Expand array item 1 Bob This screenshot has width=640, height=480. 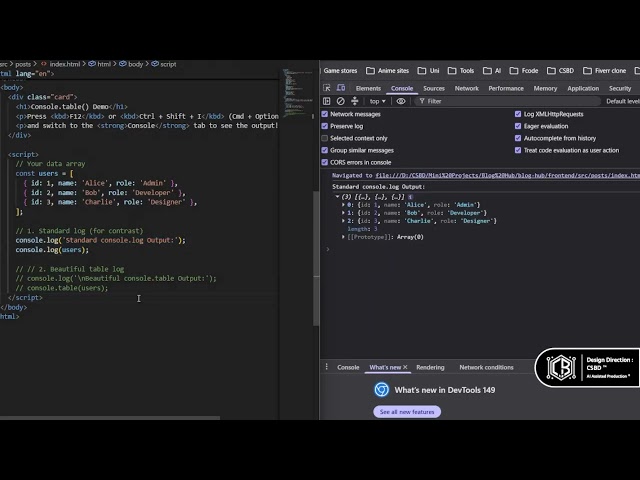(343, 213)
